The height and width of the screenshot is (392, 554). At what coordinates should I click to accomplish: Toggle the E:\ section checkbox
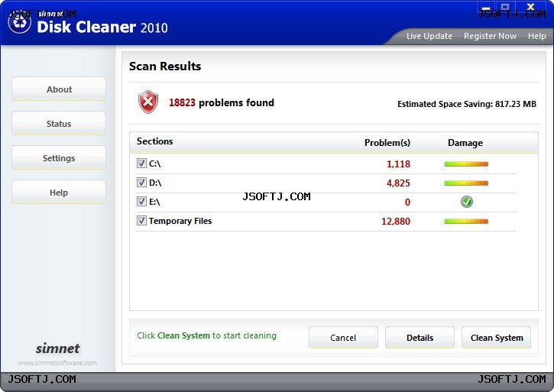(141, 202)
